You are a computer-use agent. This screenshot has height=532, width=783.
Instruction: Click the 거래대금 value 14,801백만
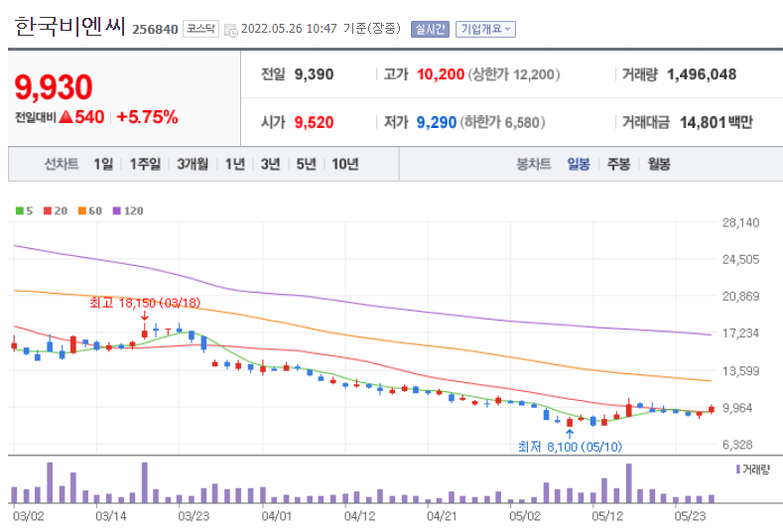pyautogui.click(x=717, y=122)
